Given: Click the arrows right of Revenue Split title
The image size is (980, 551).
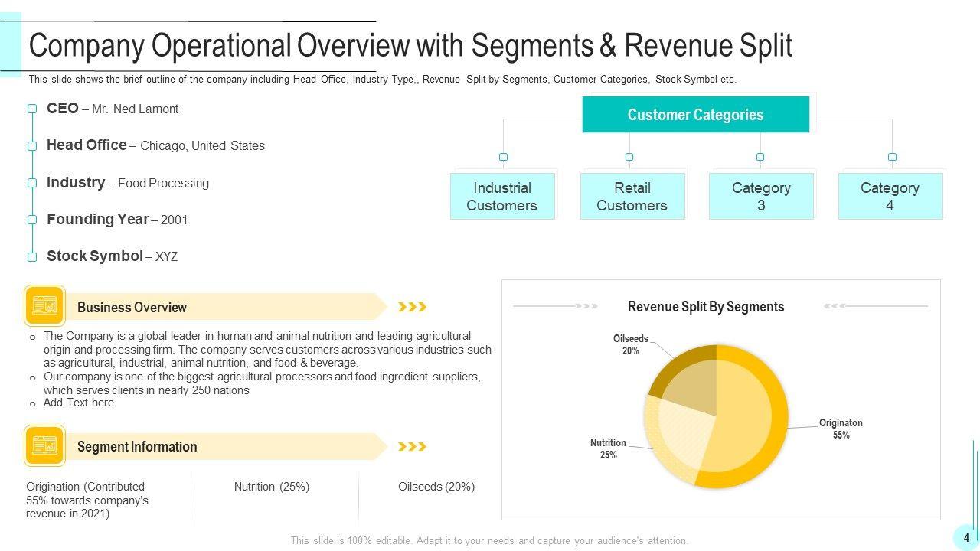Looking at the screenshot, I should (x=835, y=306).
